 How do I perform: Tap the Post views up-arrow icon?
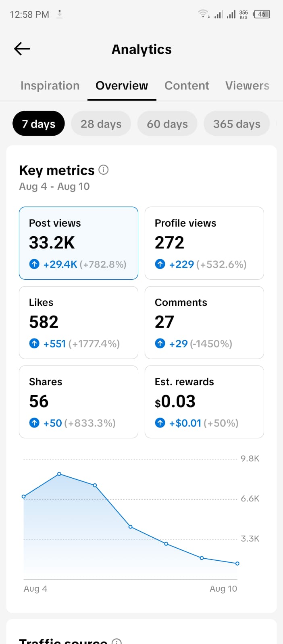(34, 264)
